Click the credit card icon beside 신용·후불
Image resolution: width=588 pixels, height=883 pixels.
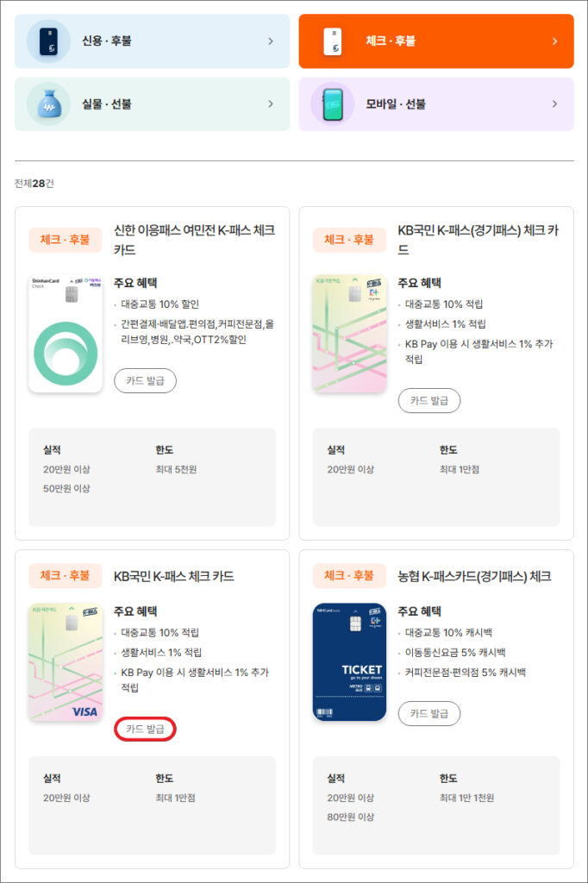48,41
